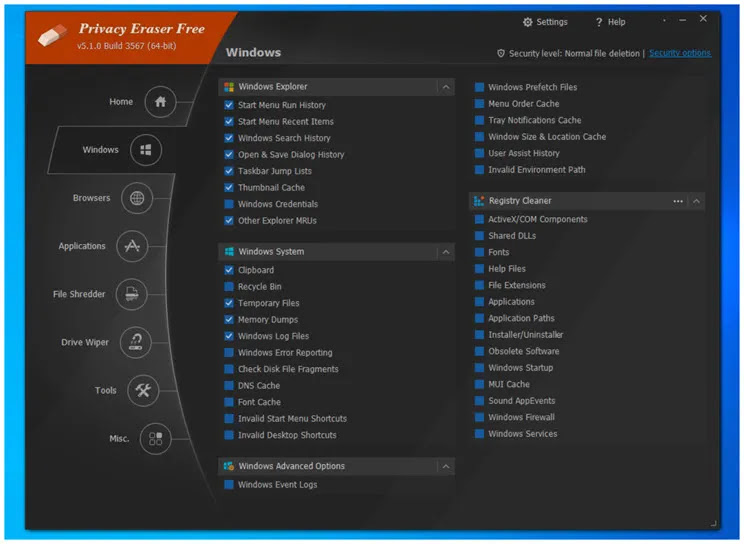Viewport: 744px width, 544px height.
Task: Click the Help question mark icon
Action: (599, 22)
